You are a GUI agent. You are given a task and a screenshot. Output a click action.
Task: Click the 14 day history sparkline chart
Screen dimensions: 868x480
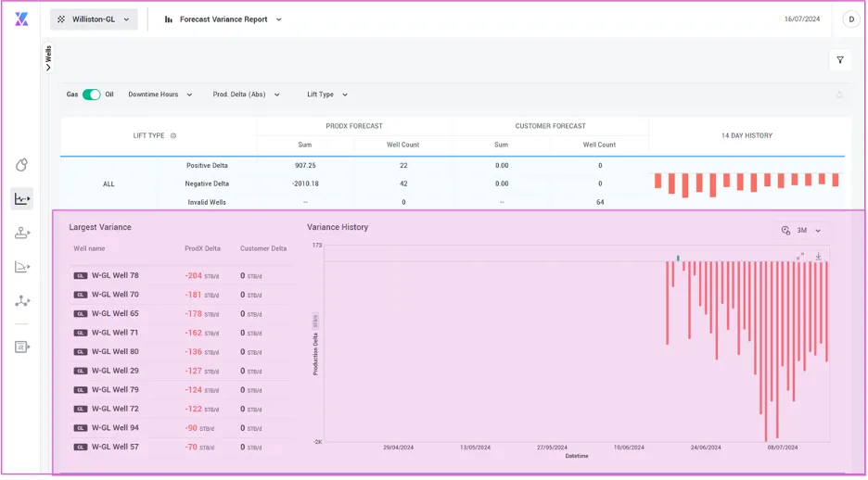click(747, 184)
